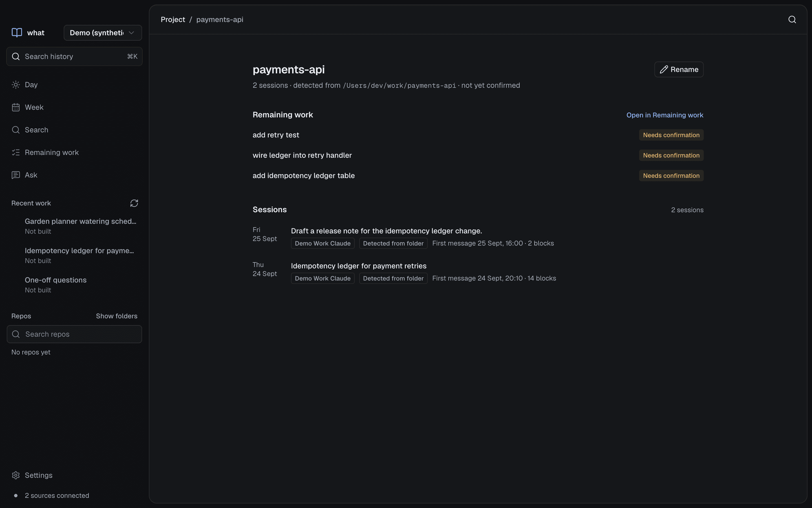Click the magnifier icon in Search history field
The height and width of the screenshot is (508, 812).
coord(16,56)
